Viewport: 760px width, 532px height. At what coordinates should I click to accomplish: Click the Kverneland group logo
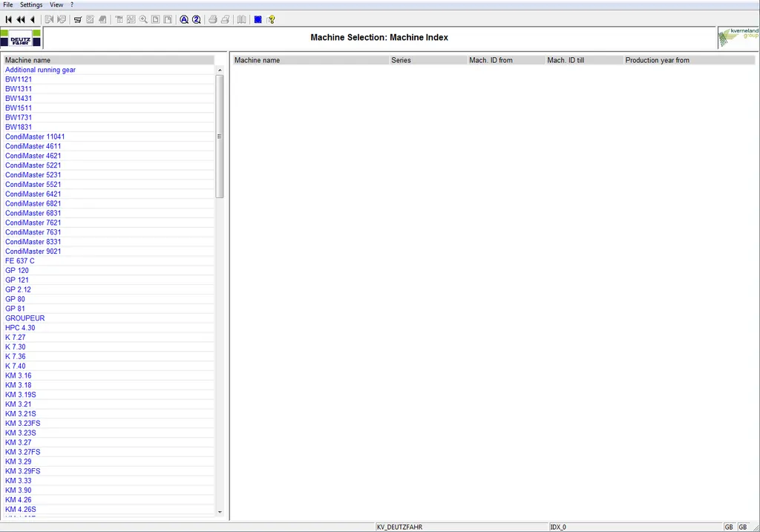(738, 37)
